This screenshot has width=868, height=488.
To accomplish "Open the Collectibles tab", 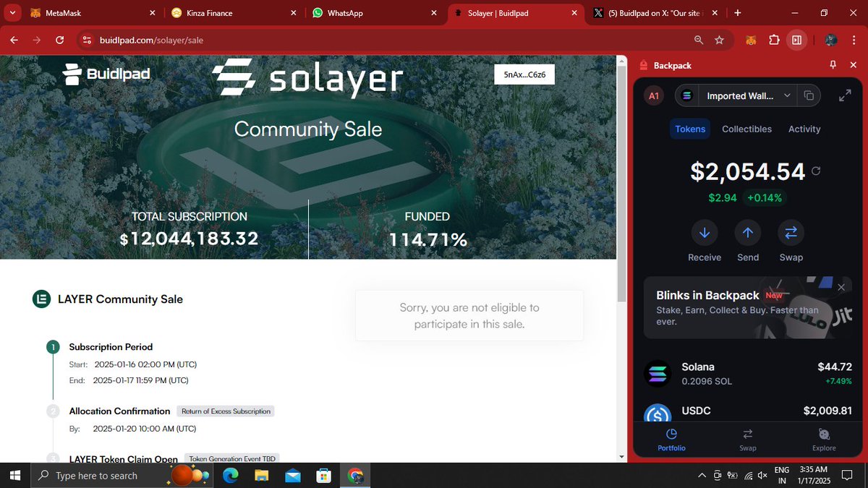I will pyautogui.click(x=746, y=129).
